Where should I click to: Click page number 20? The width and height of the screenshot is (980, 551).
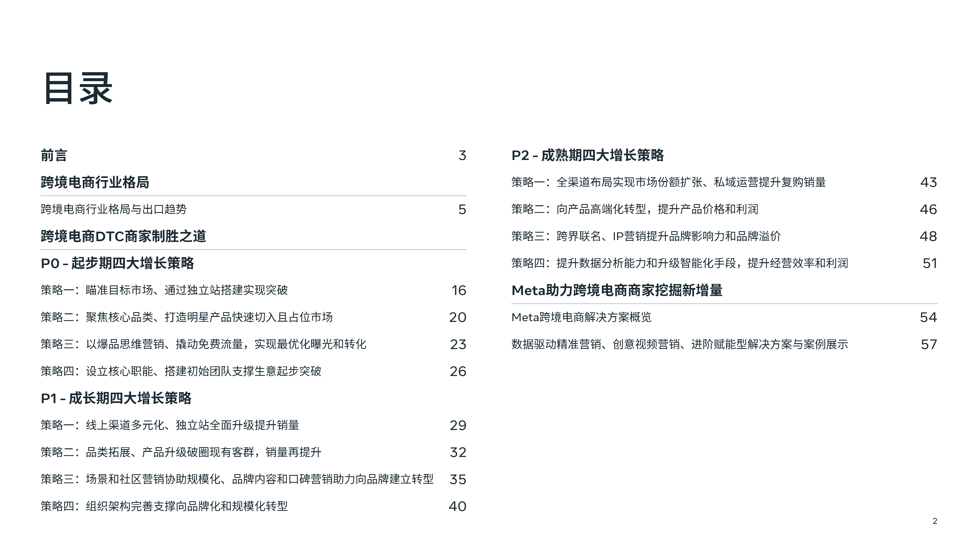coord(458,317)
